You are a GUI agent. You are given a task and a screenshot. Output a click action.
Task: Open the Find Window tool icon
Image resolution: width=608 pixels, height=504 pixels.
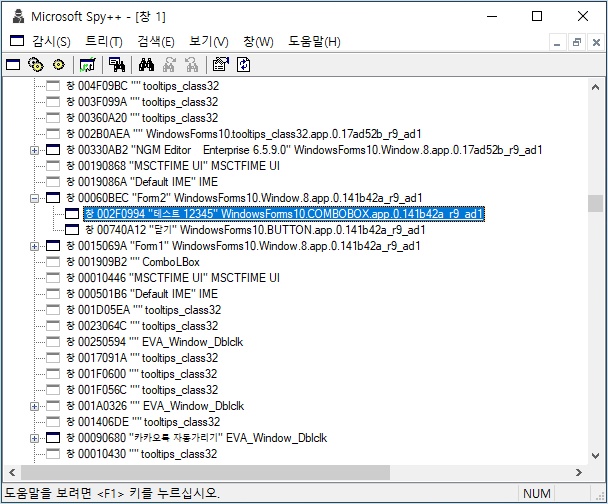pyautogui.click(x=117, y=65)
